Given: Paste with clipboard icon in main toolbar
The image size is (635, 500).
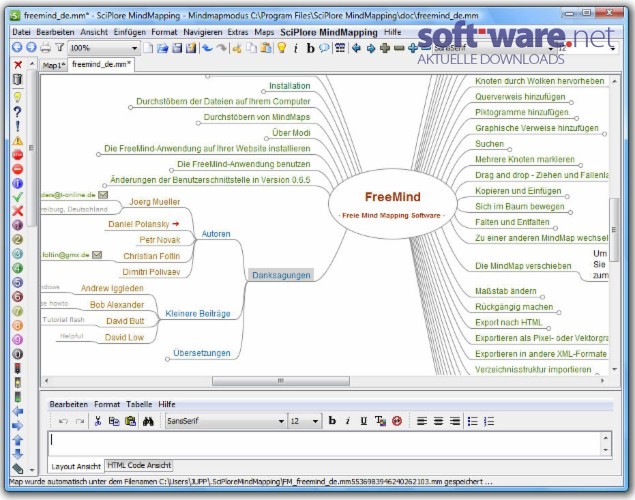Looking at the screenshot, I should click(x=266, y=48).
